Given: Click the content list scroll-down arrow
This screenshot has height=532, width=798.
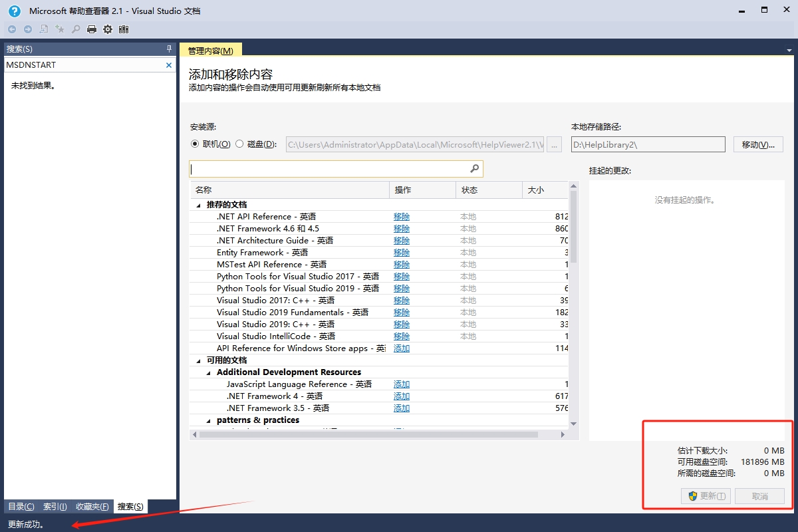Looking at the screenshot, I should tap(573, 424).
